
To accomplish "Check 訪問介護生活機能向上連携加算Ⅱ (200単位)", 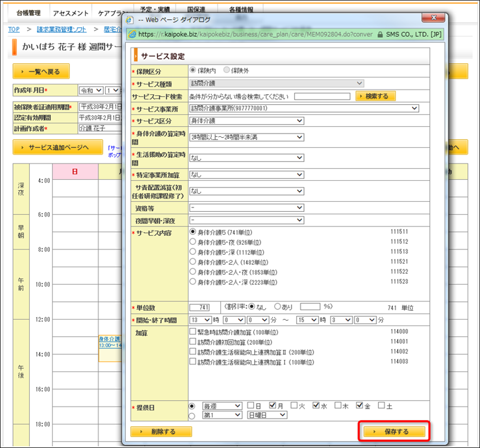I will coord(192,351).
